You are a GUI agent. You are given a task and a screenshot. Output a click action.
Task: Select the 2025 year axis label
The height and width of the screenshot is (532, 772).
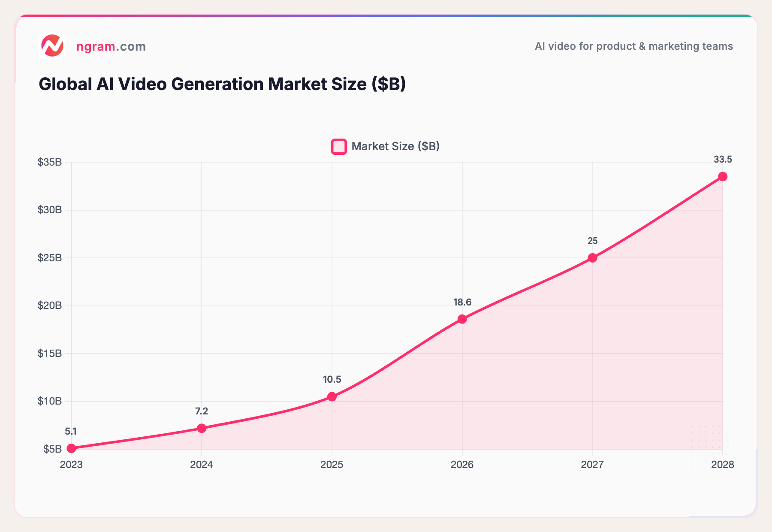tap(332, 464)
